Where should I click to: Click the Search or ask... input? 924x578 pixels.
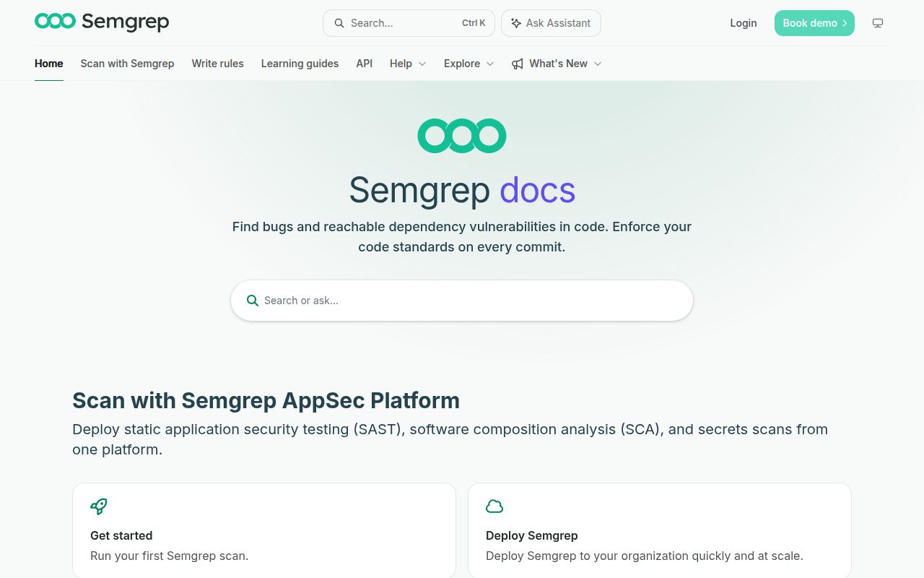(462, 301)
